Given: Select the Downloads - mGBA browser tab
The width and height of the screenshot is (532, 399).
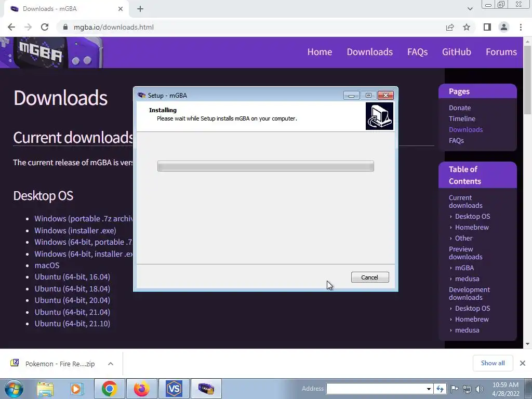Looking at the screenshot, I should 66,9.
